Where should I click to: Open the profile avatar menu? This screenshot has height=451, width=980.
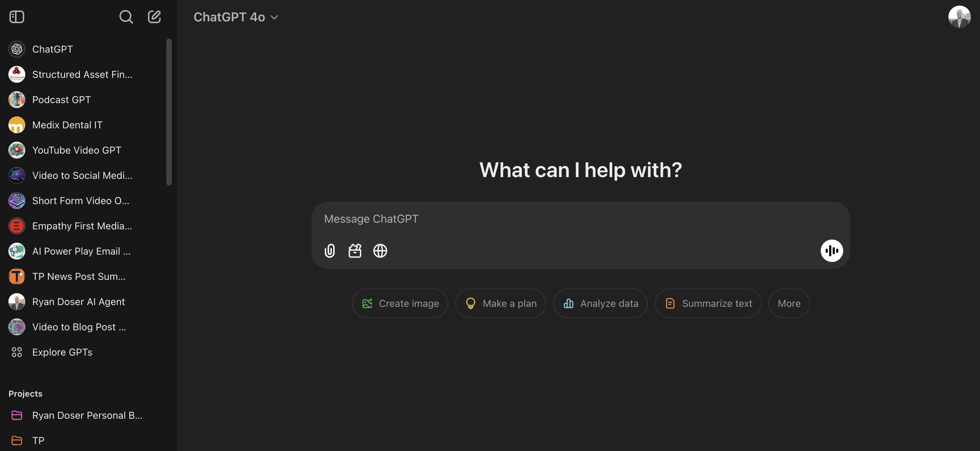(x=959, y=17)
